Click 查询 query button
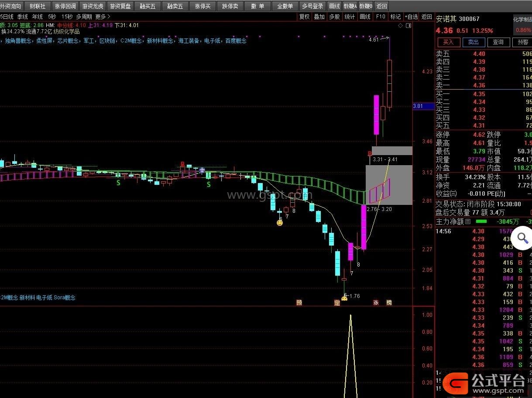 pos(498,42)
